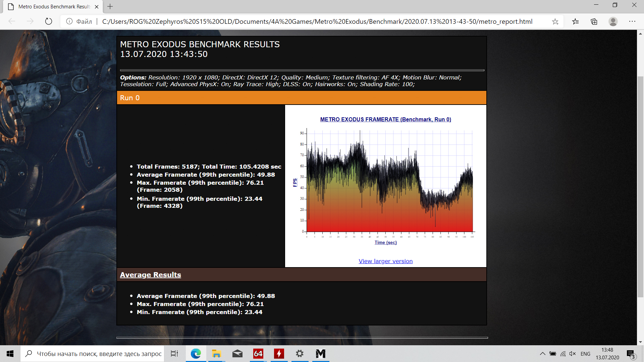Open the Windows Start menu
The height and width of the screenshot is (362, 644).
10,354
